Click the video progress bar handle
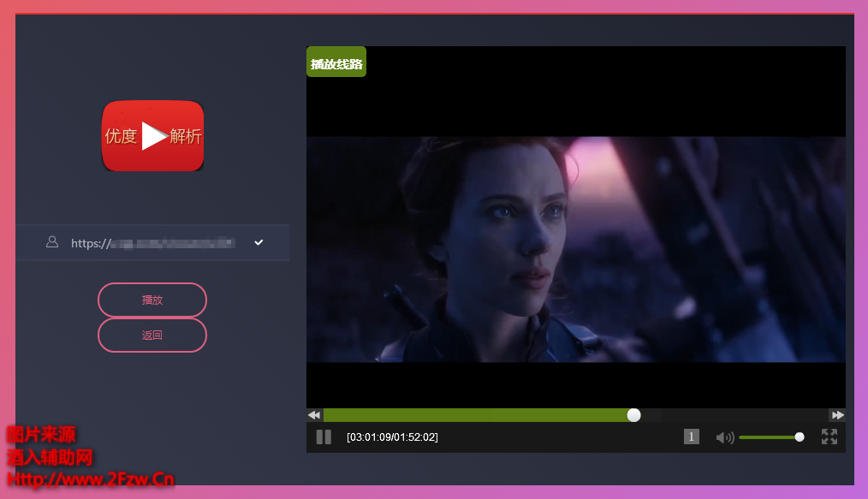Screen dimensions: 868x499 pos(633,415)
